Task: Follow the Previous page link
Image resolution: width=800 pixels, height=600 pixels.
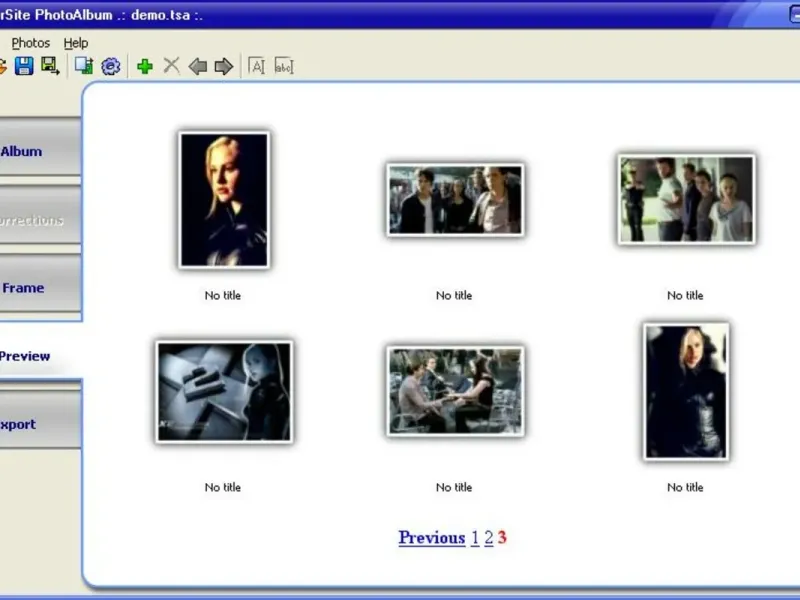Action: pyautogui.click(x=432, y=538)
